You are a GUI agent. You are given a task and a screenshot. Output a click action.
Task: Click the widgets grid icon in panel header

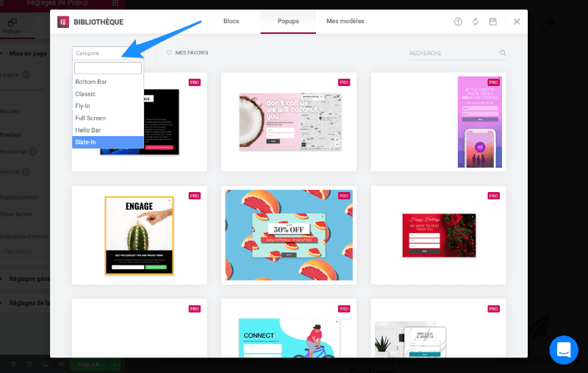[115, 3]
